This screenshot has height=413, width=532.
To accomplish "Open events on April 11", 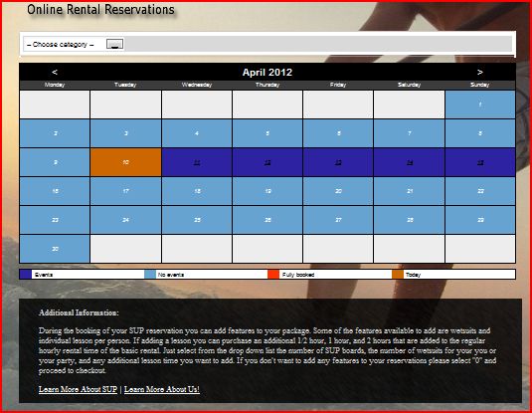I will point(197,162).
